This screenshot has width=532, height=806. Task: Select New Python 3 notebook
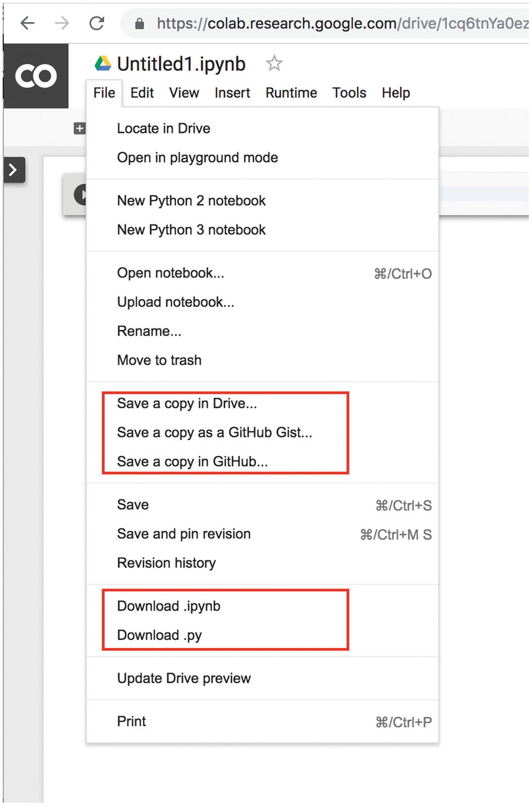coord(191,230)
